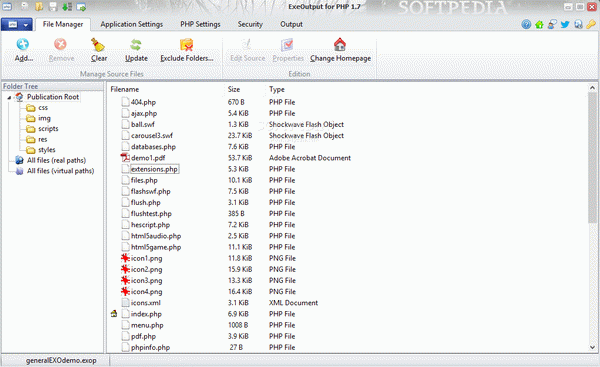Click the web update globe icon
The image size is (600, 367).
click(x=578, y=25)
